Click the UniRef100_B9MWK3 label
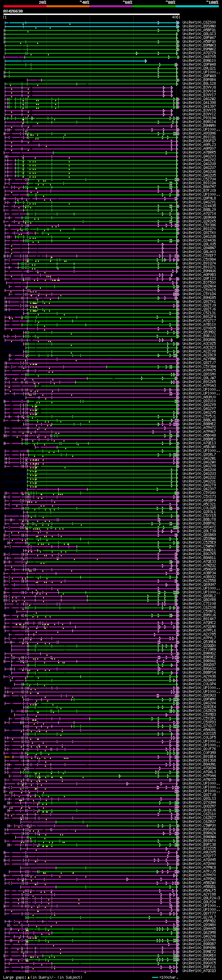The height and width of the screenshot is (980, 222). pyautogui.click(x=199, y=46)
